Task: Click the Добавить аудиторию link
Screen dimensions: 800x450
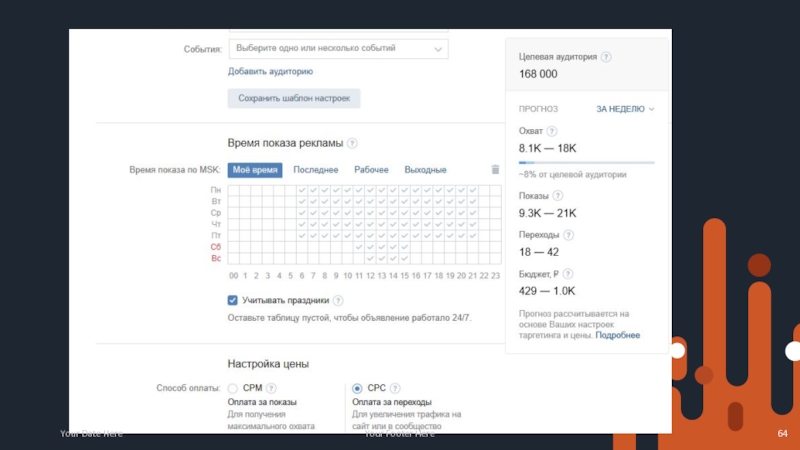Action: click(270, 72)
